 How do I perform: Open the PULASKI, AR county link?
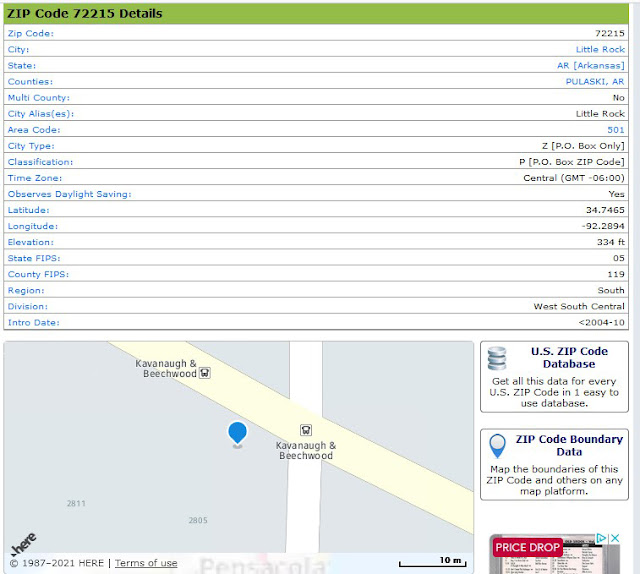pos(595,82)
